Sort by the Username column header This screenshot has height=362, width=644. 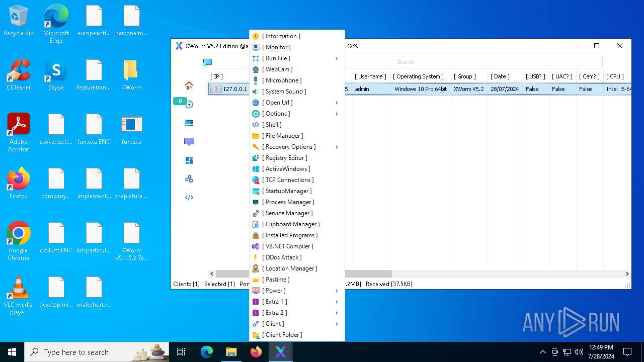370,76
